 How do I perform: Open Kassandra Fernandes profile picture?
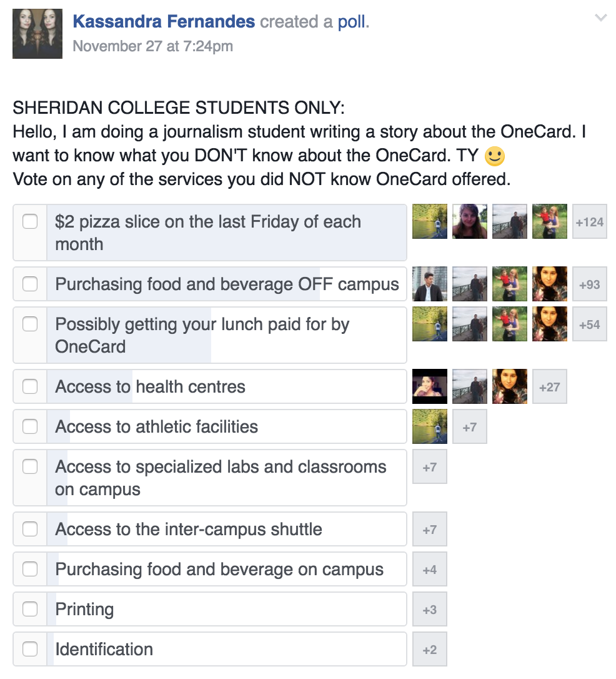point(37,34)
